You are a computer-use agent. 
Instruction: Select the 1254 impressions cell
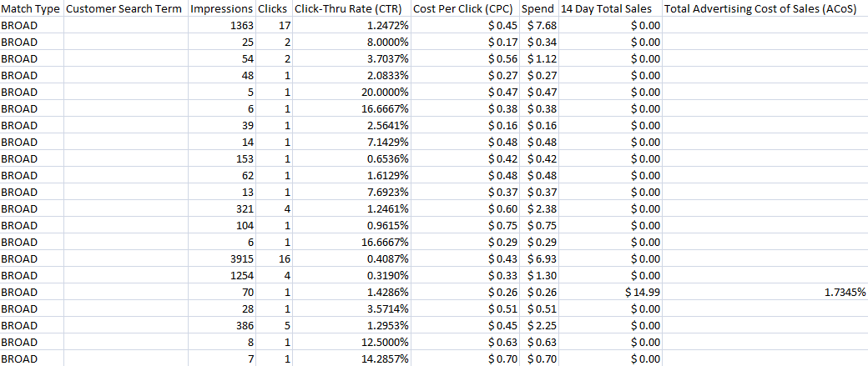click(x=222, y=275)
